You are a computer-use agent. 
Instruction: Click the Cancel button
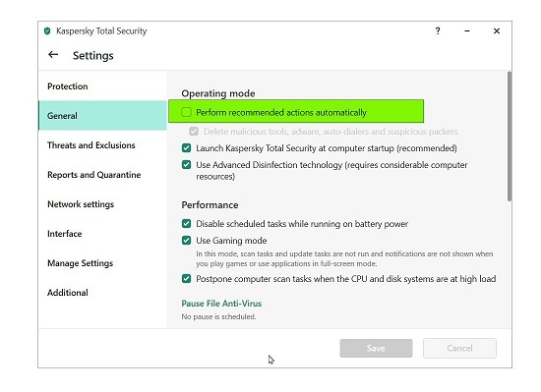pyautogui.click(x=459, y=348)
